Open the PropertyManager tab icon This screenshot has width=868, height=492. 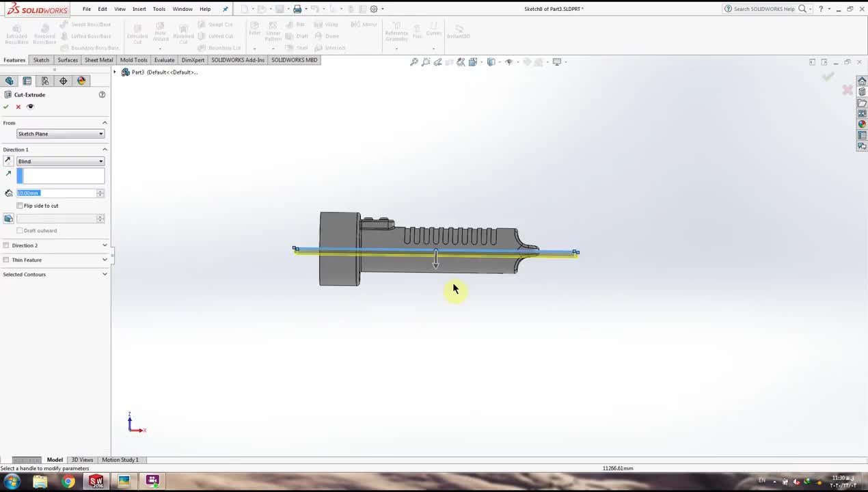27,81
